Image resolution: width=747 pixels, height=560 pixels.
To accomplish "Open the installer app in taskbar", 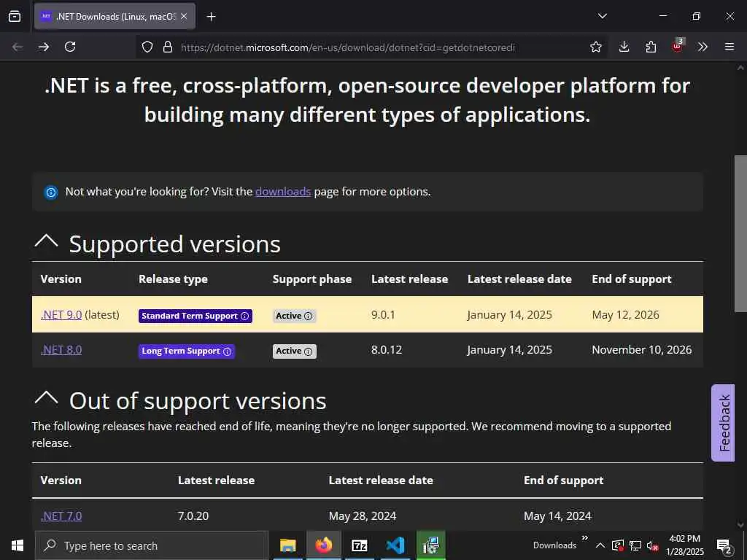I will 431,545.
